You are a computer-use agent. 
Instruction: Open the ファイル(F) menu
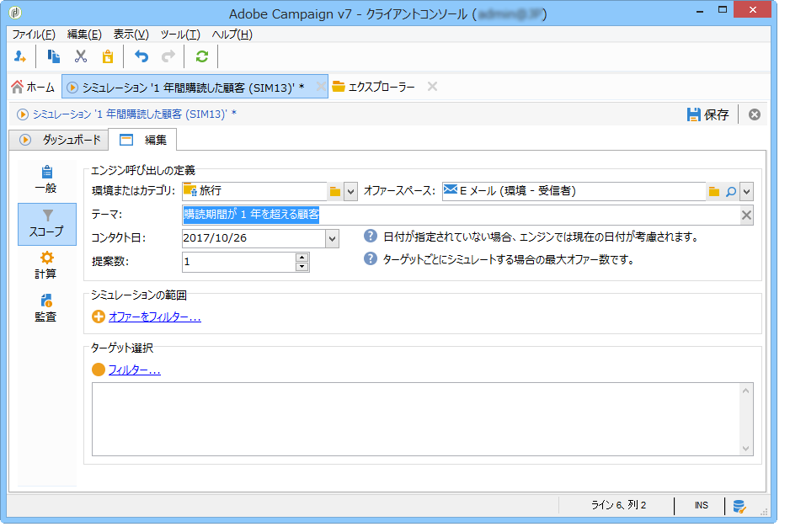(x=34, y=35)
